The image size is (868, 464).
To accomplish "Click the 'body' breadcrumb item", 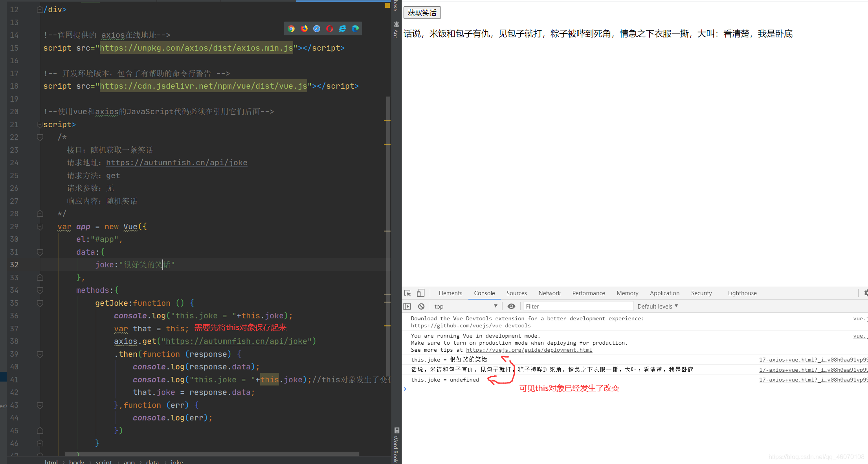I will pyautogui.click(x=77, y=462).
